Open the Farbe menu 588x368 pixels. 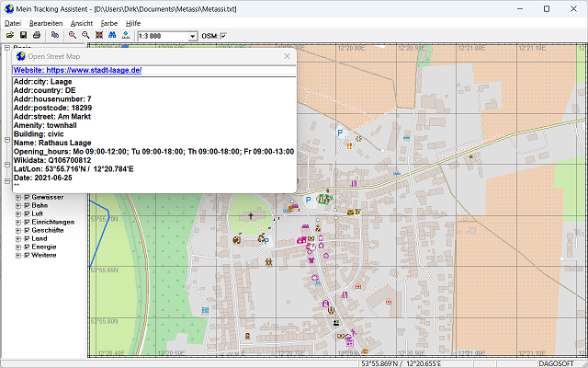pos(109,22)
